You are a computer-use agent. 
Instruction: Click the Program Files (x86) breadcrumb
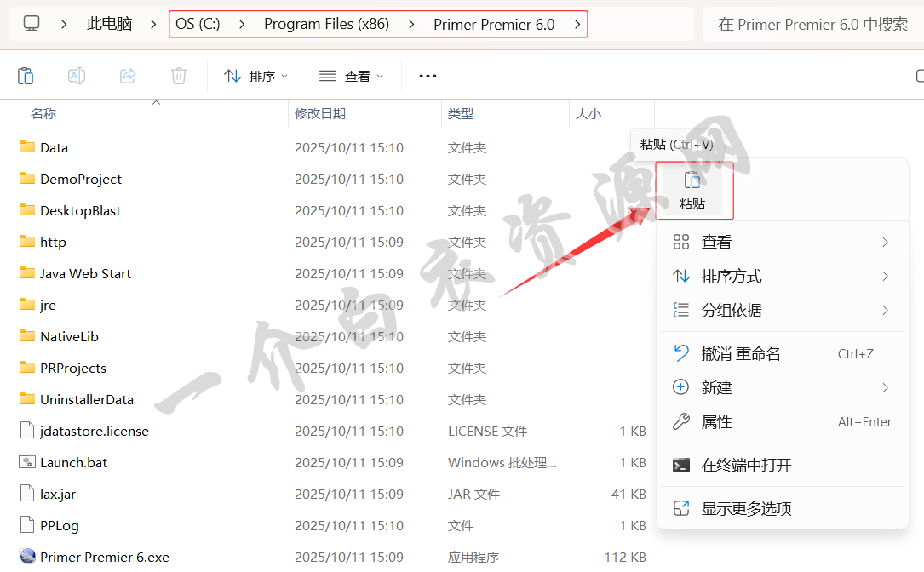(326, 24)
